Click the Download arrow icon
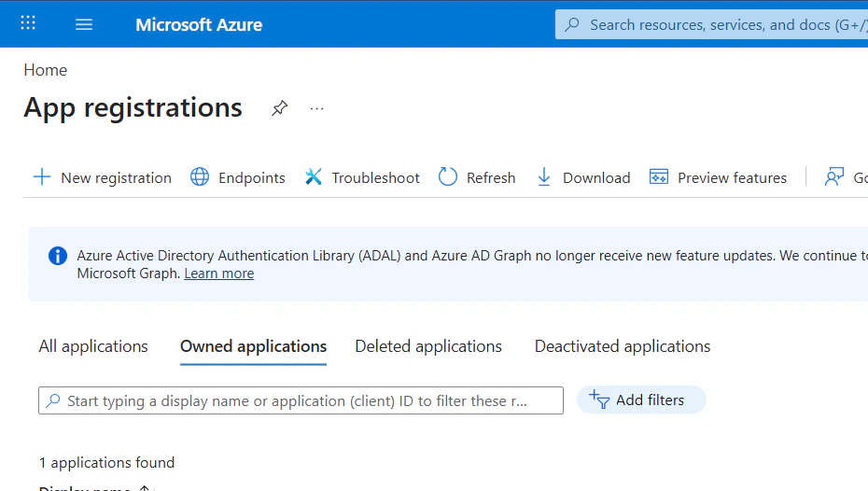The height and width of the screenshot is (491, 868). tap(544, 177)
